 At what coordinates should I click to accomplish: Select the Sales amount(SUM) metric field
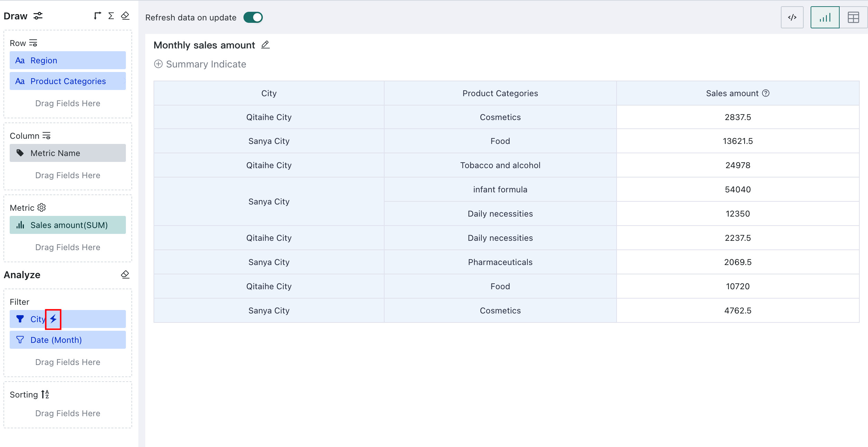pos(68,225)
